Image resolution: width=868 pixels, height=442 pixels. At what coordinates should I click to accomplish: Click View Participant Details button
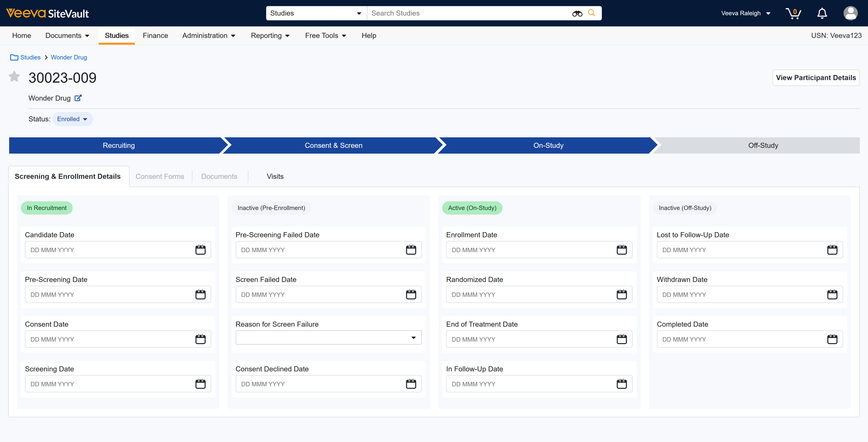click(x=815, y=78)
